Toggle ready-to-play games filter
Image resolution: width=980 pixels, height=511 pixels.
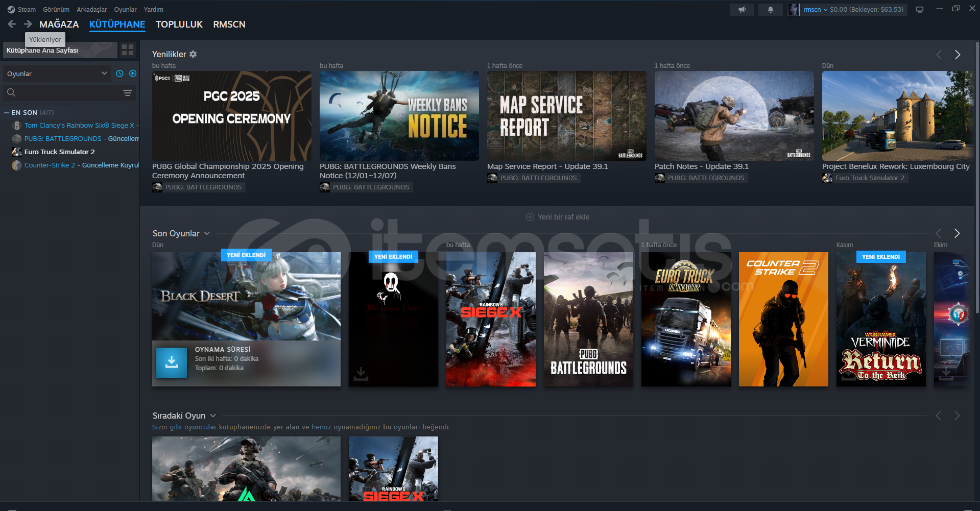[x=133, y=74]
